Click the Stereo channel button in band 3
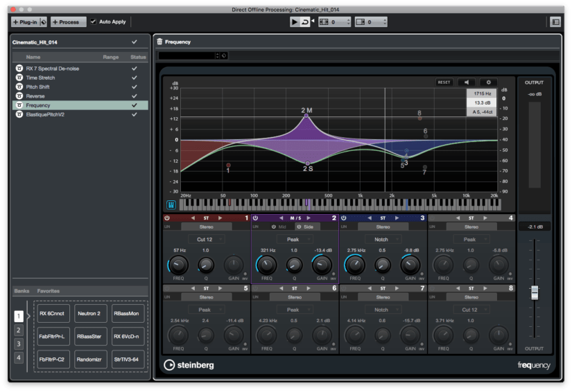572x392 pixels. point(383,226)
